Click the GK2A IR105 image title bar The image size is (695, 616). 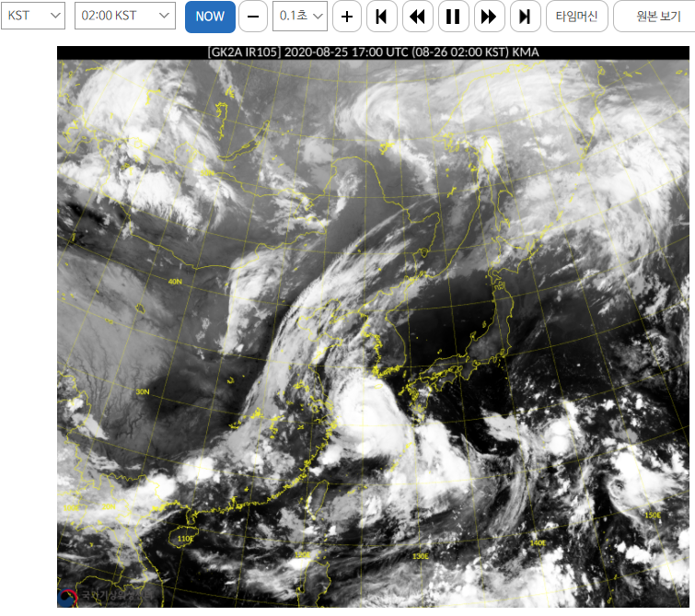tap(373, 52)
